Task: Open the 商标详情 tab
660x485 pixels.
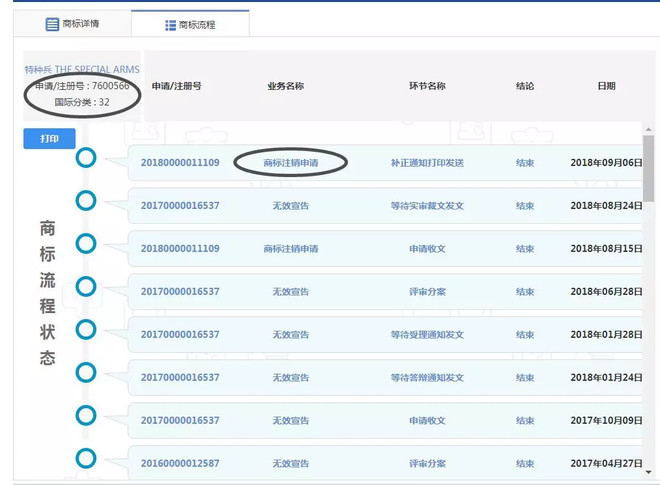Action: pyautogui.click(x=72, y=24)
